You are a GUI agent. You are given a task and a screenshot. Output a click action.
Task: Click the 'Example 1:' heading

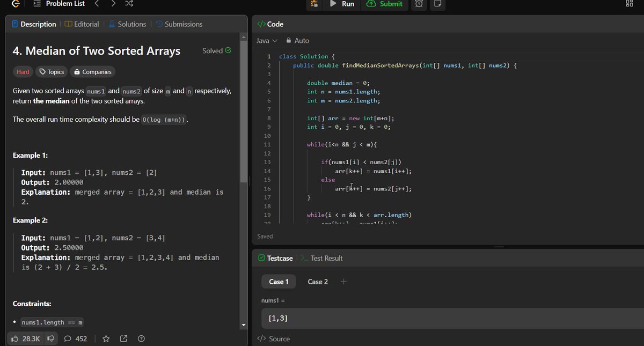click(x=31, y=156)
